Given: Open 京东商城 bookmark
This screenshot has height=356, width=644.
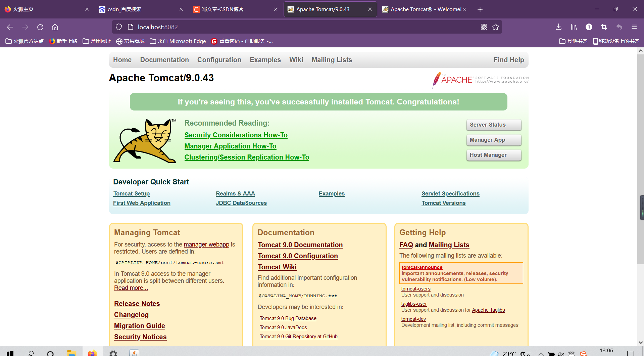Looking at the screenshot, I should (x=130, y=41).
